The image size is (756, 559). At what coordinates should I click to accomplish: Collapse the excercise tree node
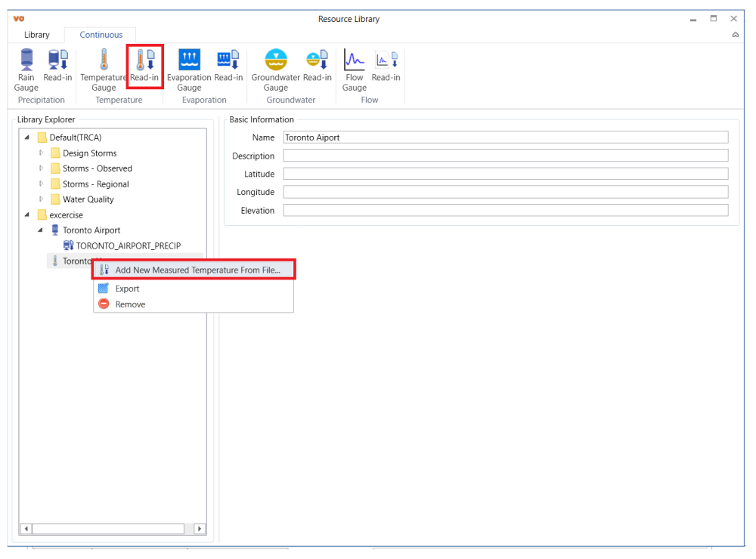pos(27,215)
